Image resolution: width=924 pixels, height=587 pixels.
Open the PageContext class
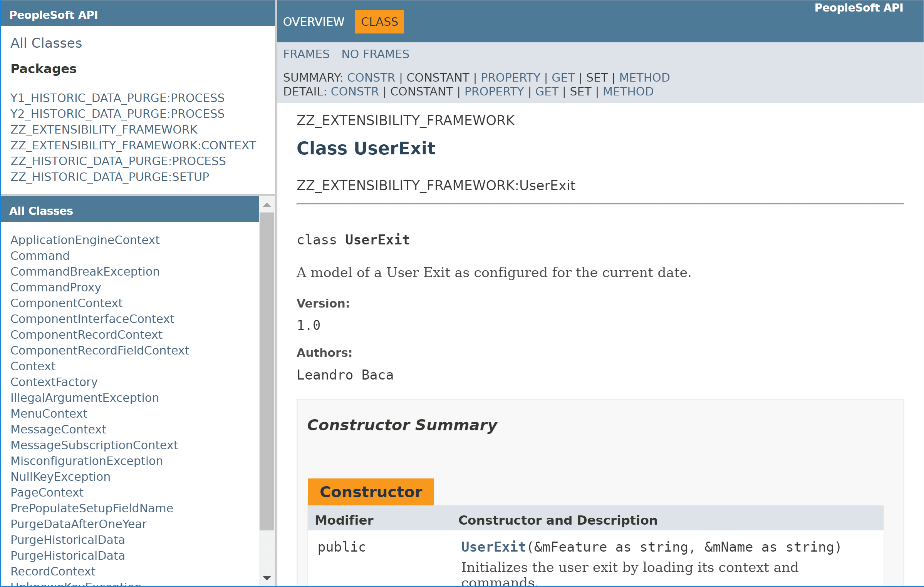(47, 493)
